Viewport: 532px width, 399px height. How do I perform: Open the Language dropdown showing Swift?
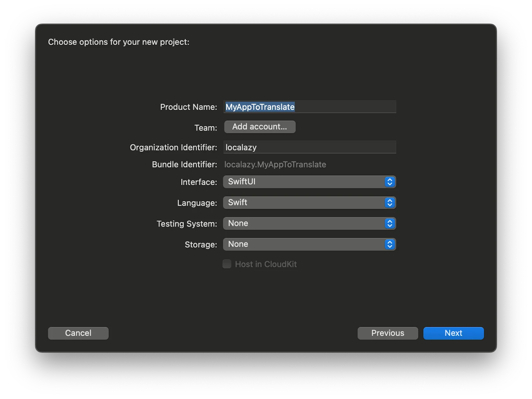click(x=304, y=203)
